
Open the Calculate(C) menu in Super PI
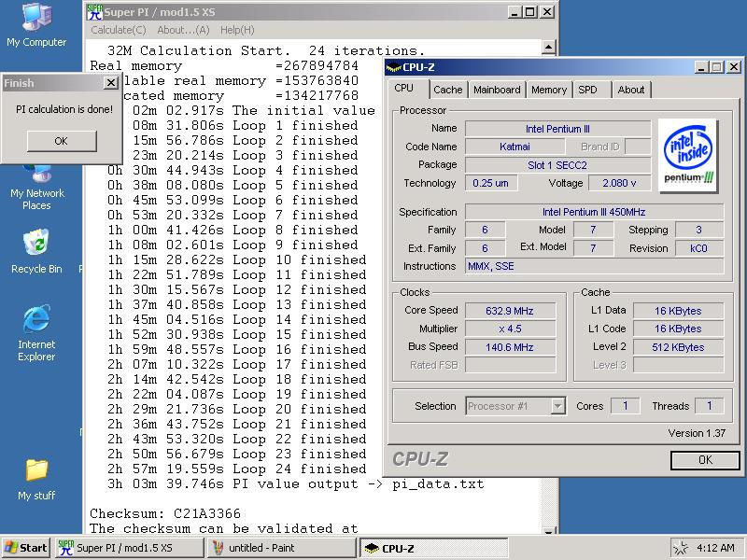click(119, 30)
